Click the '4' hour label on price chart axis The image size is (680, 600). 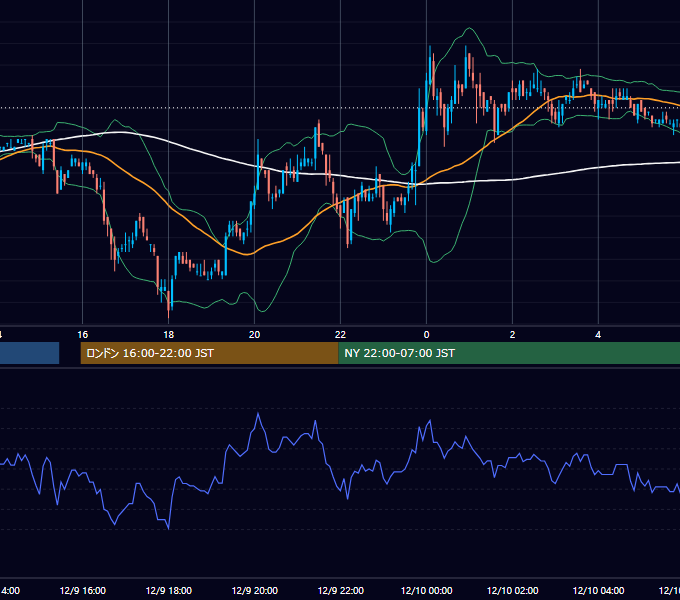[598, 335]
